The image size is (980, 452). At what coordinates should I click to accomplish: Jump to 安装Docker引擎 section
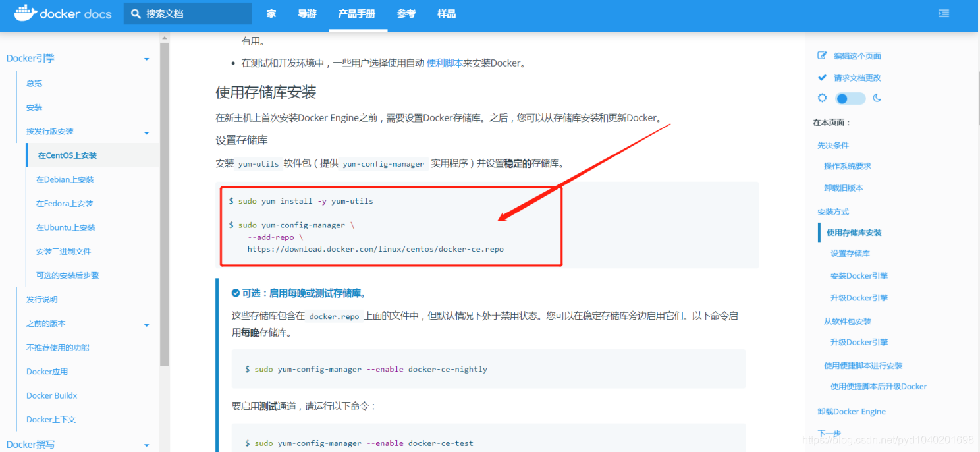pyautogui.click(x=859, y=276)
